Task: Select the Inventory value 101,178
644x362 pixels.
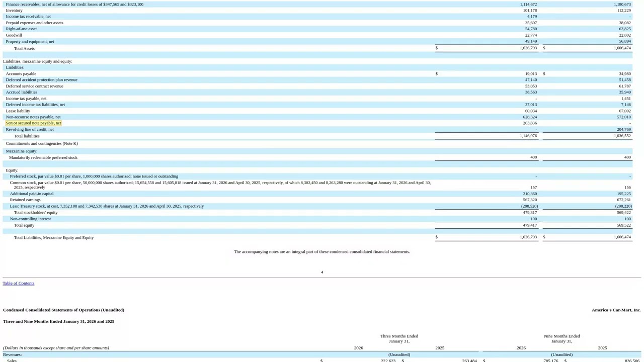Action: click(x=530, y=11)
